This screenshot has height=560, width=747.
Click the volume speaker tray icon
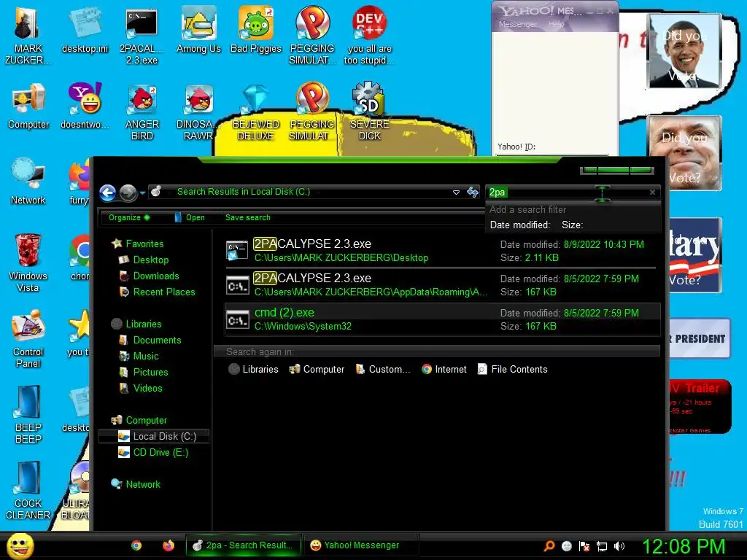tap(619, 546)
